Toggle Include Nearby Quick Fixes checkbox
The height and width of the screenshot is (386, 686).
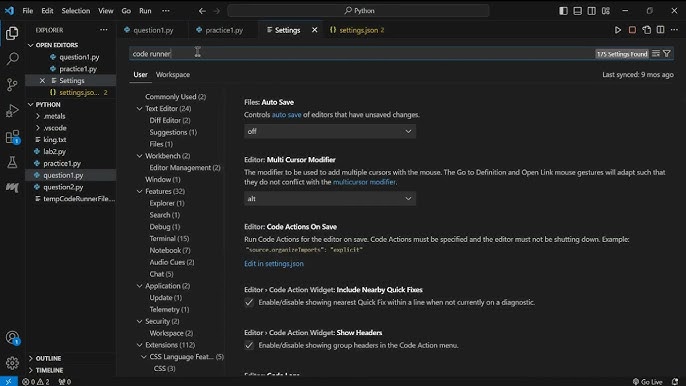click(x=249, y=302)
